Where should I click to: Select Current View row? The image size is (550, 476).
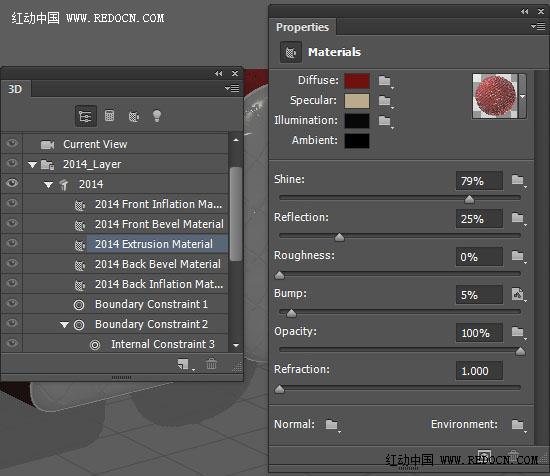[x=126, y=144]
